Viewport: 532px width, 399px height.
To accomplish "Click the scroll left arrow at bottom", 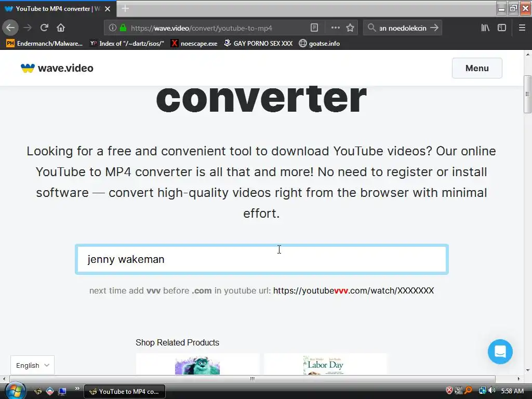I will point(4,379).
